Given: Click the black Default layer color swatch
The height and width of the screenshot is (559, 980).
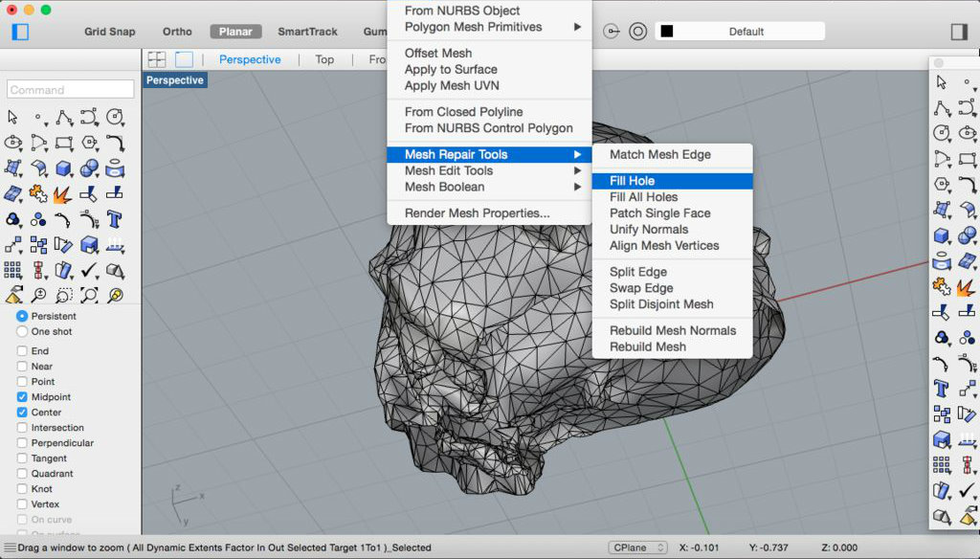Looking at the screenshot, I should coord(667,32).
